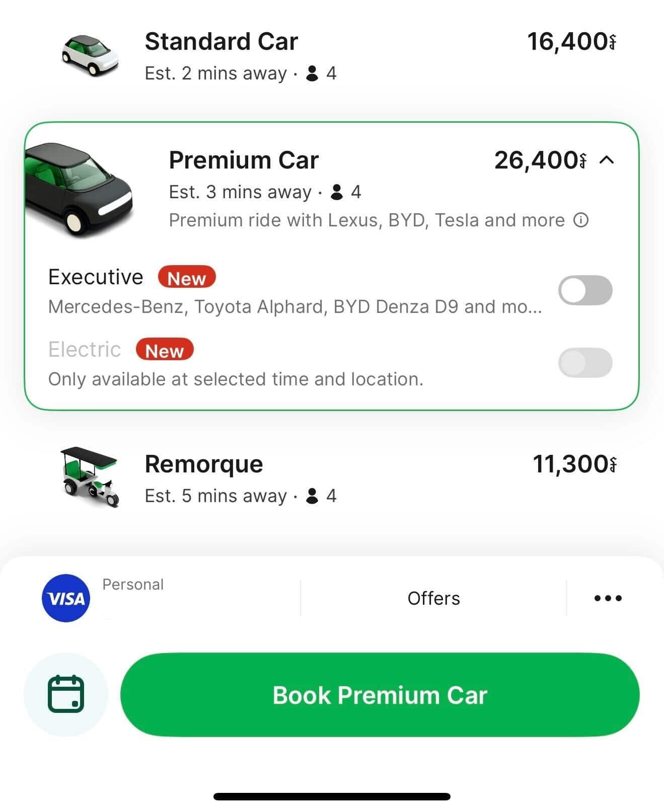
Task: Tap the Remorque 11,300 price
Action: pos(574,464)
